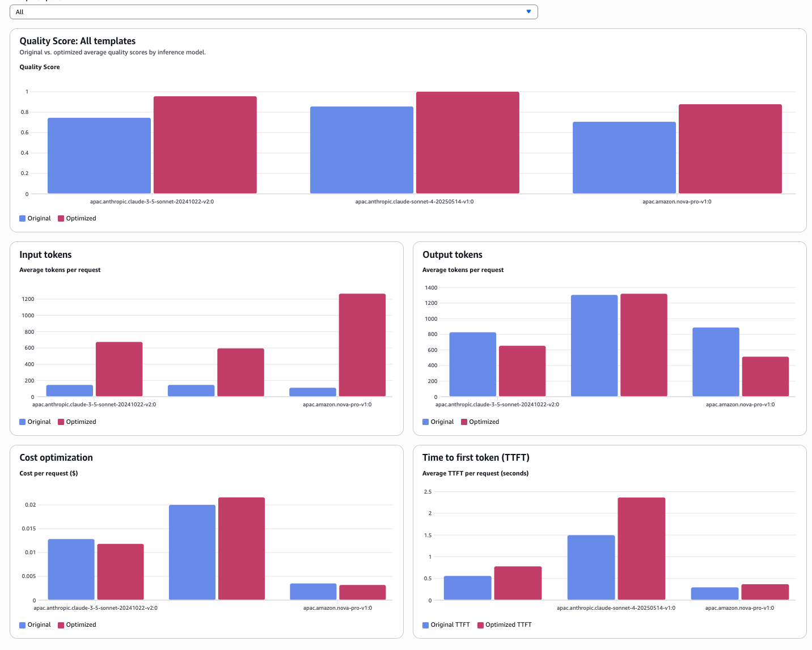Select original cost bar for claude-3-5-sonnet
The width and height of the screenshot is (812, 650).
(x=71, y=570)
